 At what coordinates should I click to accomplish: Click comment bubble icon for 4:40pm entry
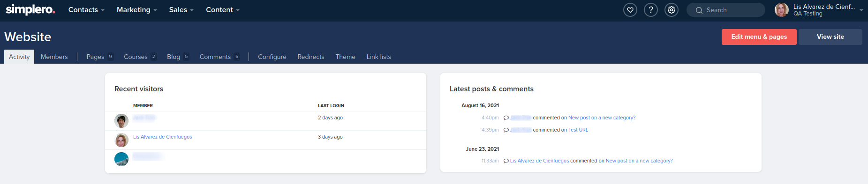[506, 118]
